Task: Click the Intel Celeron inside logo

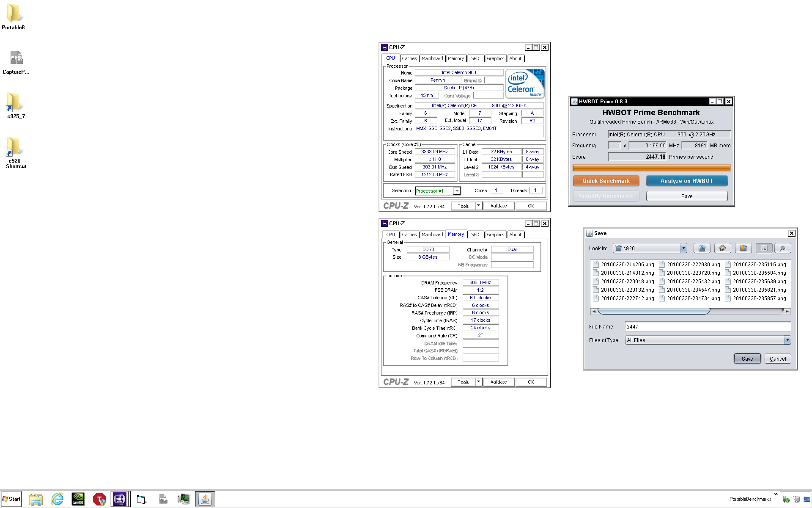Action: tap(525, 83)
